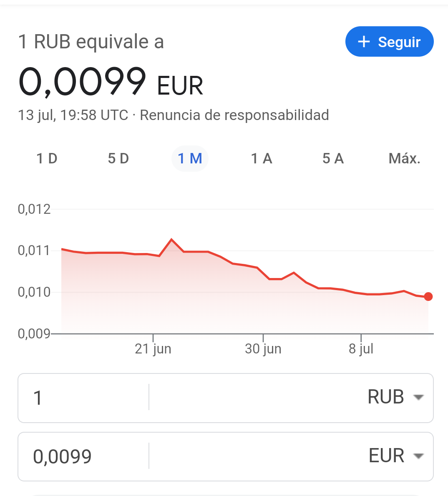Click the 0,0099 EUR rate heading
This screenshot has width=448, height=496.
click(x=111, y=82)
